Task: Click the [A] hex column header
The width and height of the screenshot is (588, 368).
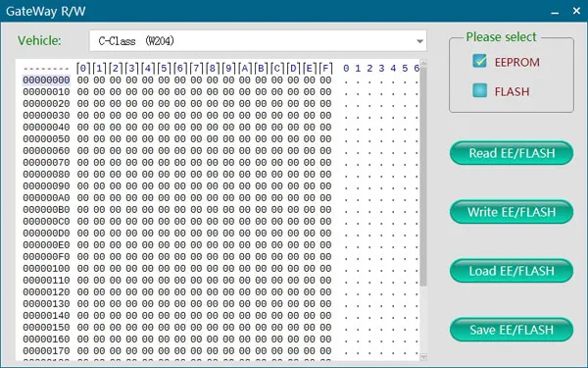Action: click(x=244, y=69)
